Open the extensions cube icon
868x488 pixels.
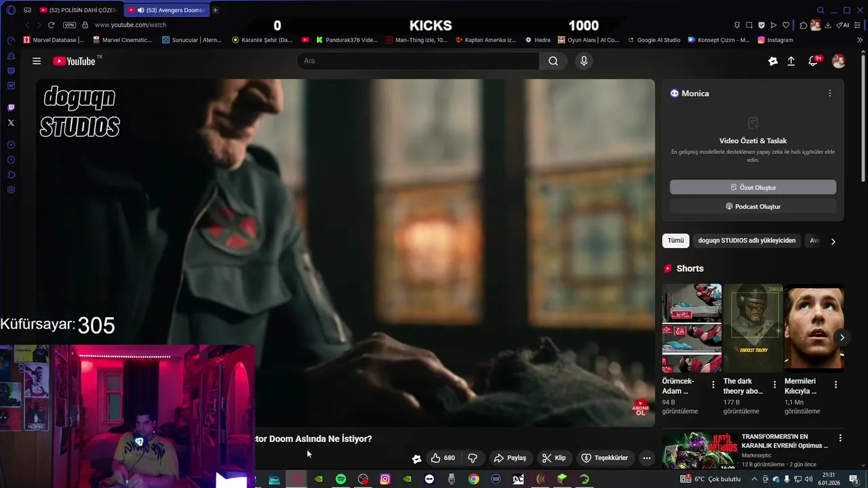(x=803, y=25)
